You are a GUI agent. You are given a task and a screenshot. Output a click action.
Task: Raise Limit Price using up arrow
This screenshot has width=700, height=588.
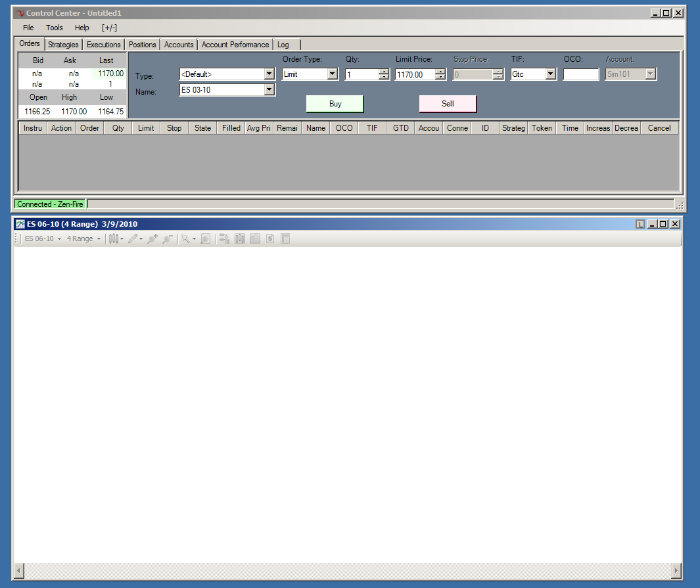click(440, 72)
